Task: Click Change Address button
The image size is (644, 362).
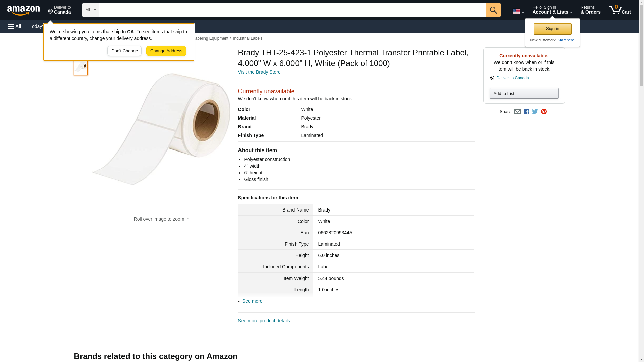Action: coord(166,51)
